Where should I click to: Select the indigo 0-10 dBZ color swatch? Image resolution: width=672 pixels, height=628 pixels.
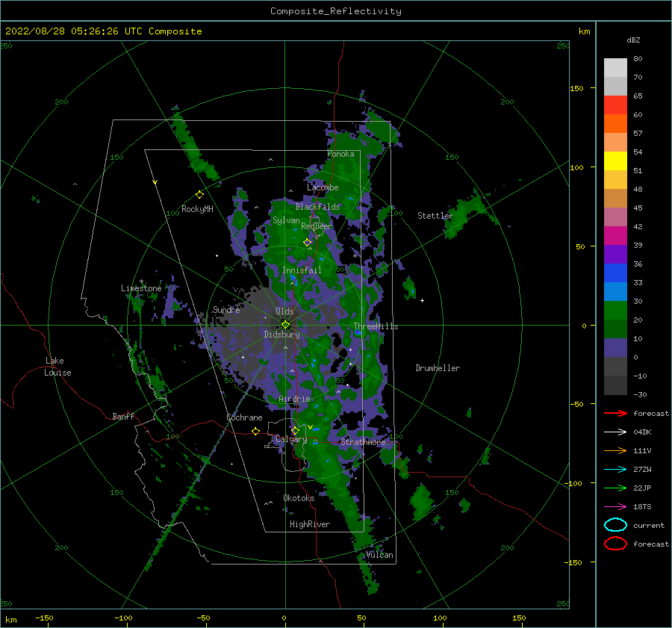click(615, 348)
